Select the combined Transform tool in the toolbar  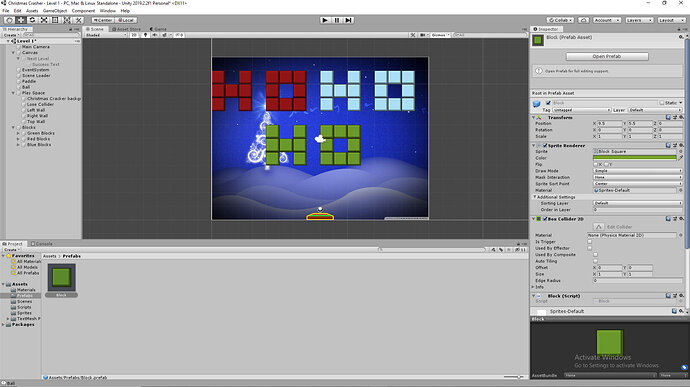pyautogui.click(x=67, y=20)
